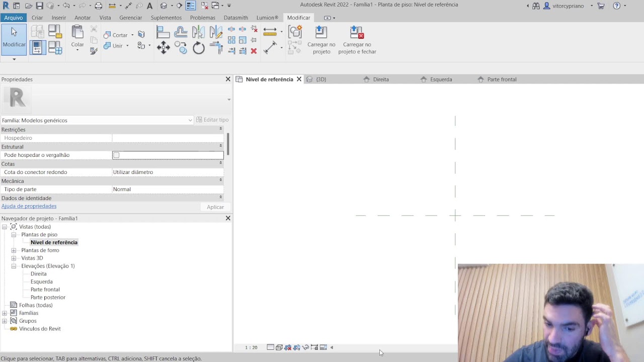
Task: Switch to the Inserir ribbon tab
Action: coord(59,18)
